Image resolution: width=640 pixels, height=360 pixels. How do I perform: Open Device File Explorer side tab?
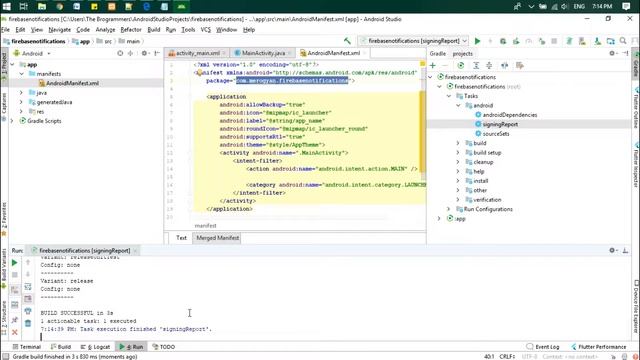tap(636, 306)
